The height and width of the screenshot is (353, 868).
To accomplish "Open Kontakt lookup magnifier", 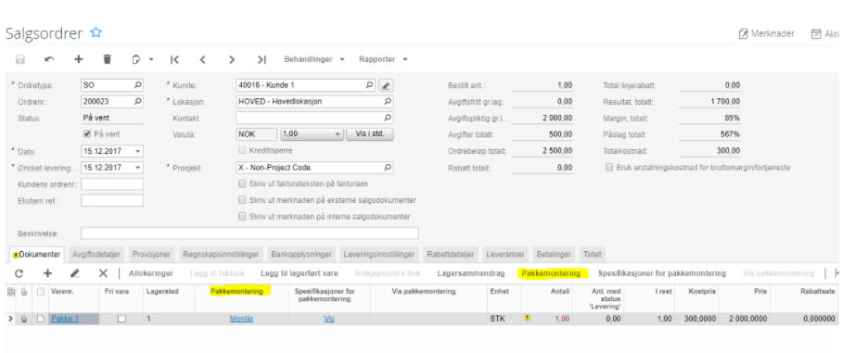I will coord(388,118).
